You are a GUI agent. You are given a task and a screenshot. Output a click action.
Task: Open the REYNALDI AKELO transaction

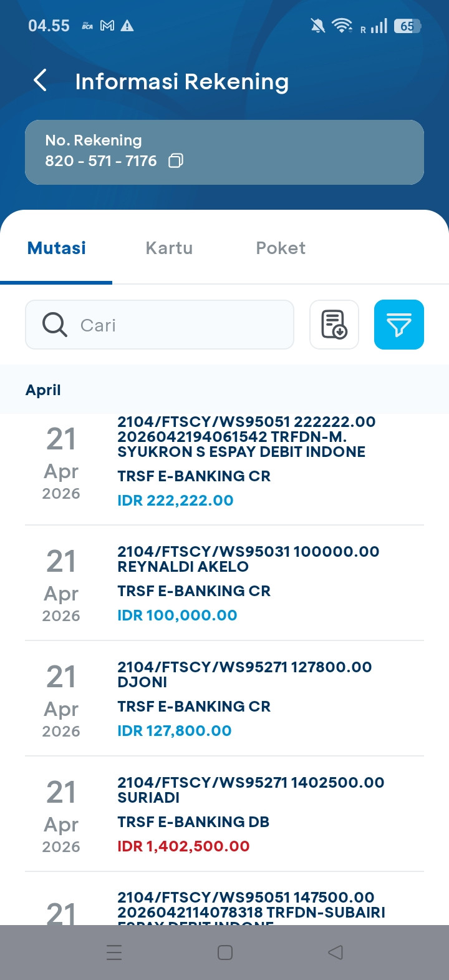click(x=224, y=583)
